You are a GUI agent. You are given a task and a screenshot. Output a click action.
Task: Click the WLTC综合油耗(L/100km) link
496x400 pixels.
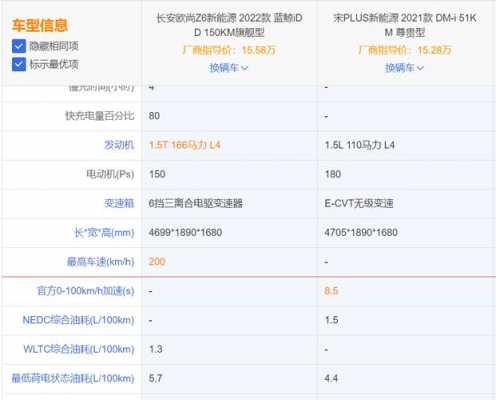coord(79,349)
